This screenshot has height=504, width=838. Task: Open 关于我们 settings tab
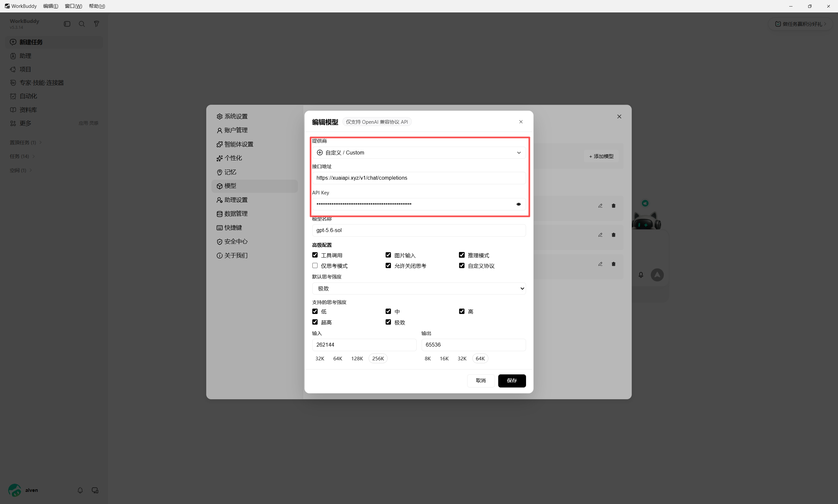(254, 255)
